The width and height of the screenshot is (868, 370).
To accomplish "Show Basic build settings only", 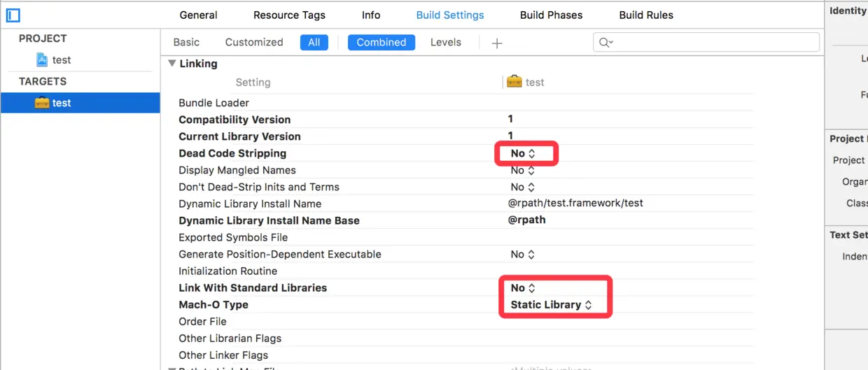I will tap(186, 42).
